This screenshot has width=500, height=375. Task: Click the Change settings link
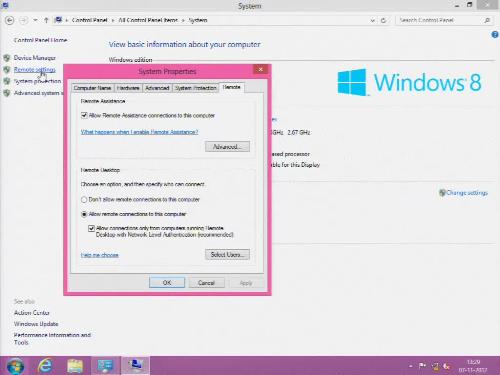pyautogui.click(x=467, y=193)
